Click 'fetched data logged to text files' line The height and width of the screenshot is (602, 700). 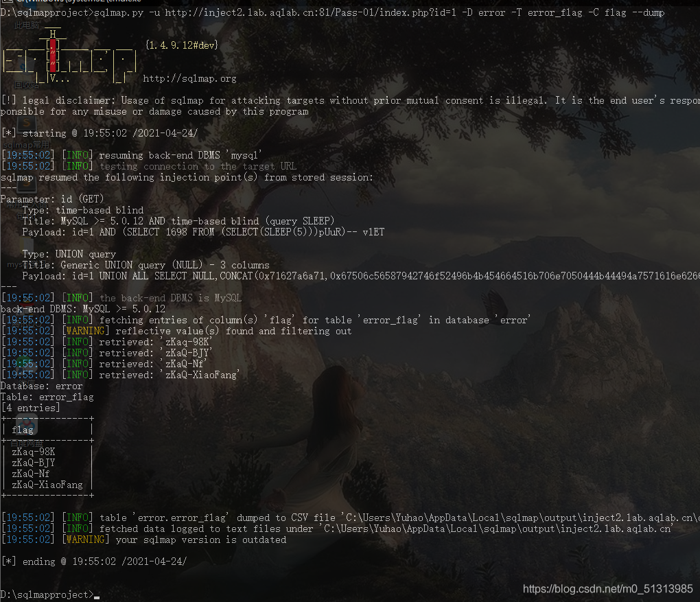(x=338, y=529)
